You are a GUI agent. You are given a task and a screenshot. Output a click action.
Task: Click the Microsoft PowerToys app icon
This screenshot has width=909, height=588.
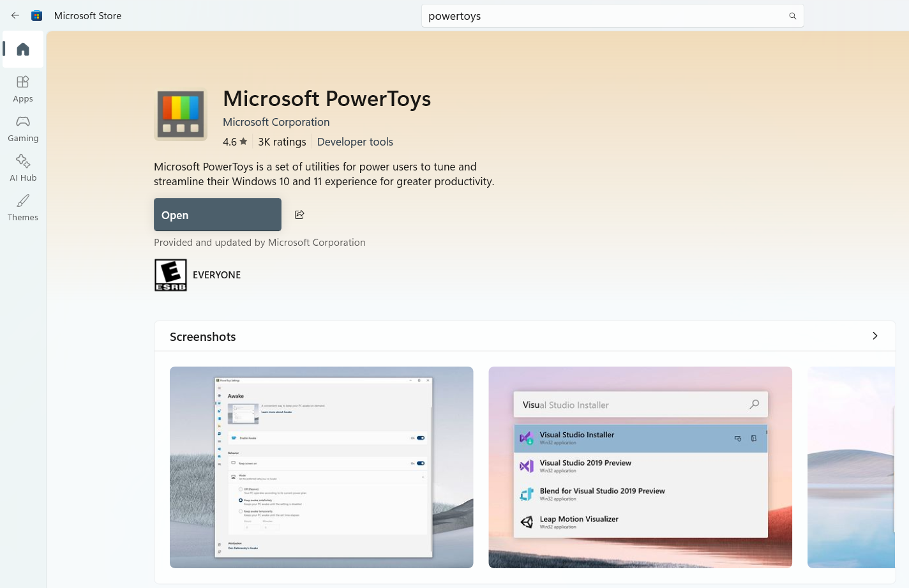tap(181, 115)
